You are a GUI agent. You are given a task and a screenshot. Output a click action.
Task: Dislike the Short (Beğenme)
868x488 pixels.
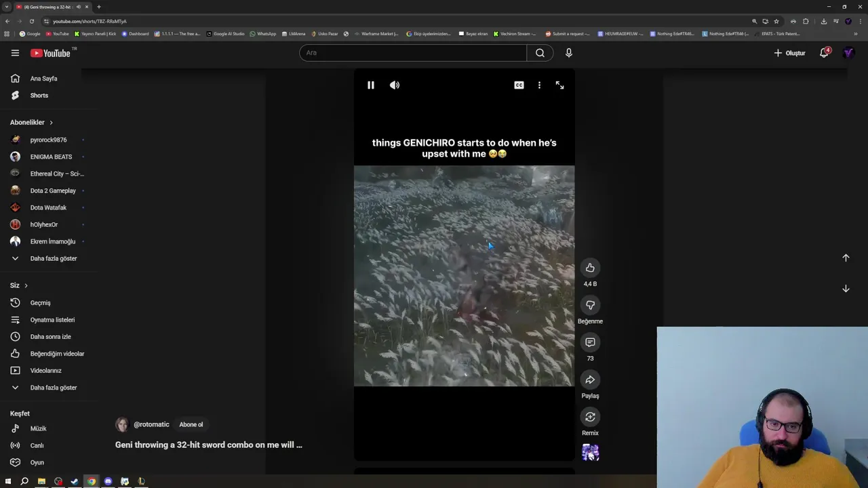pos(590,305)
